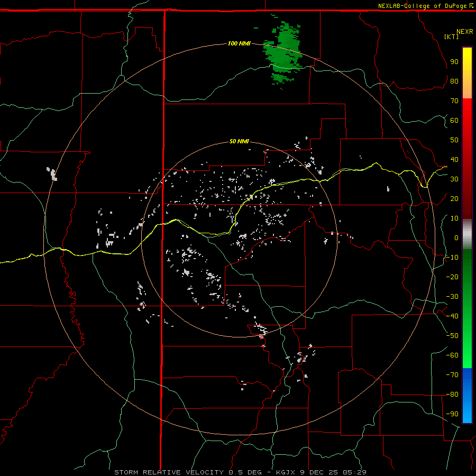The height and width of the screenshot is (476, 476).
Task: Click the gray zero band of the velocity scale
Action: [467, 234]
